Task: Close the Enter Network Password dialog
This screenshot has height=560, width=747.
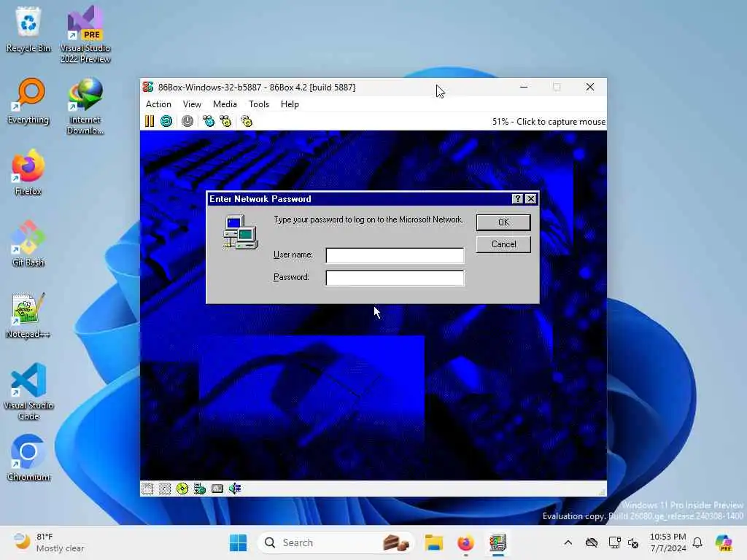Action: (x=531, y=199)
